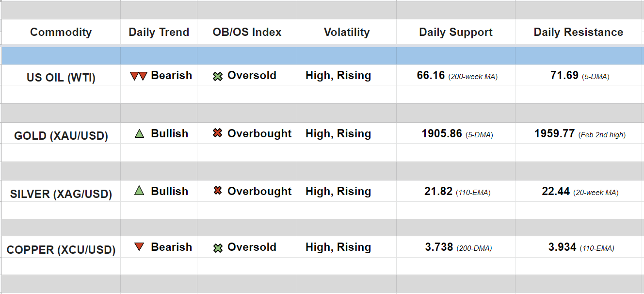Image resolution: width=644 pixels, height=294 pixels.
Task: Click the green up-triangle in the Gold row
Action: pos(140,133)
